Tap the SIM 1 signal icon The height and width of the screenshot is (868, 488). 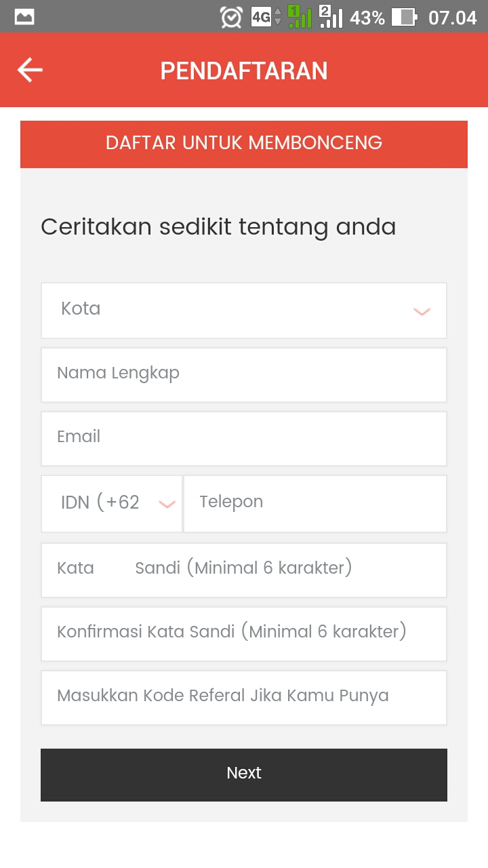[299, 17]
